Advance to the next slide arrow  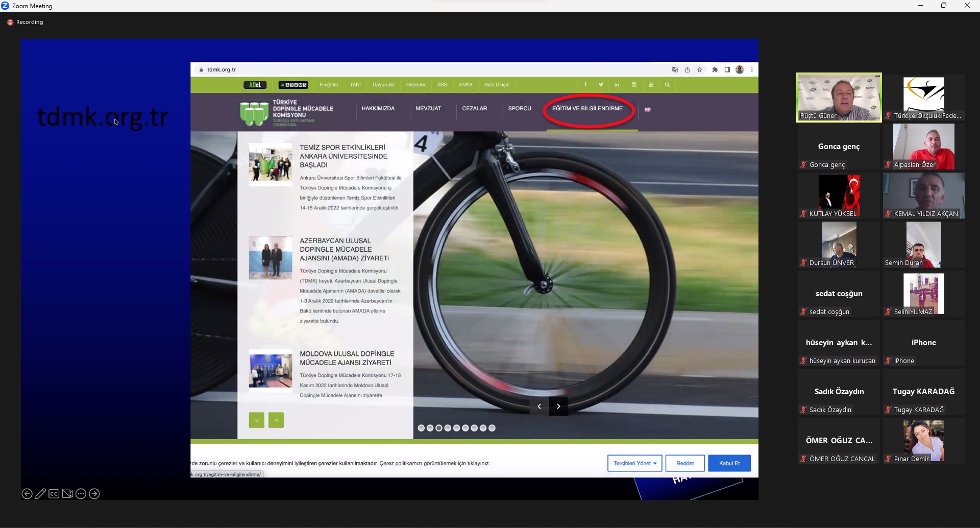pyautogui.click(x=94, y=494)
